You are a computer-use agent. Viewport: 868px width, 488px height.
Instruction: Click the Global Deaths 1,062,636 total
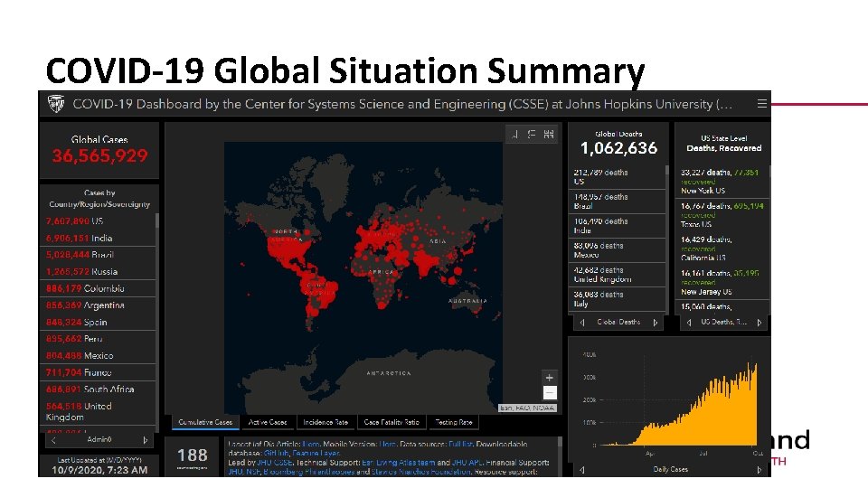click(x=618, y=148)
